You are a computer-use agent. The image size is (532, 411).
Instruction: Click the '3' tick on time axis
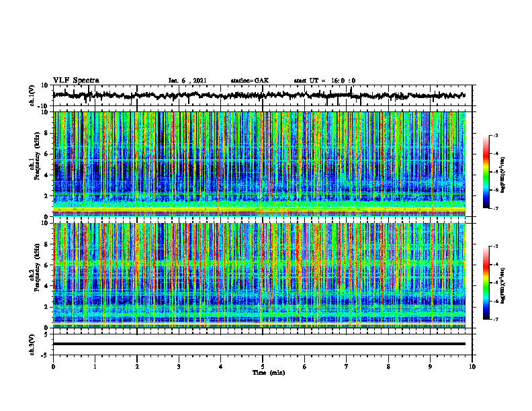(x=179, y=367)
